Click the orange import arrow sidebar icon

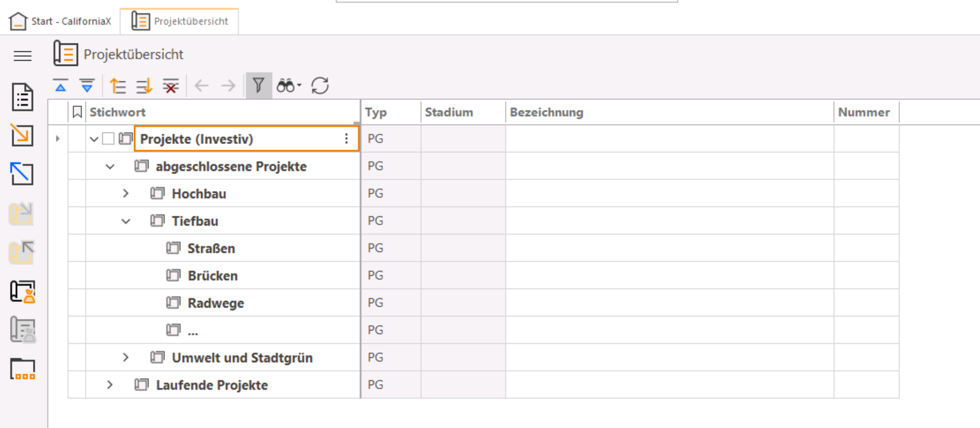click(x=22, y=135)
